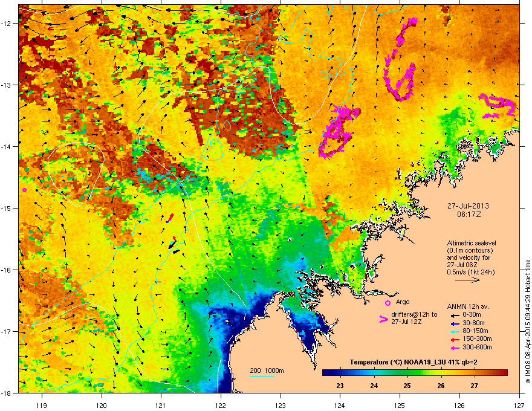Click the magenta drifter track near 124E 13.8S
This screenshot has height=411, width=532.
339,132
